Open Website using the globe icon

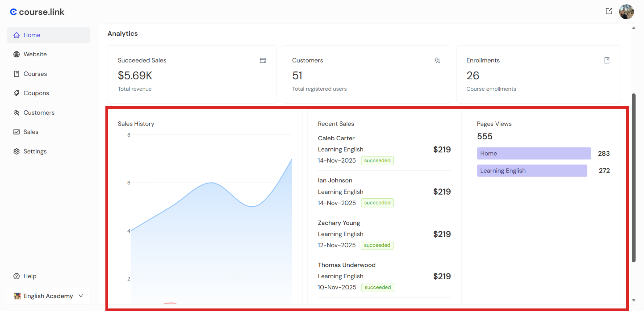click(17, 54)
